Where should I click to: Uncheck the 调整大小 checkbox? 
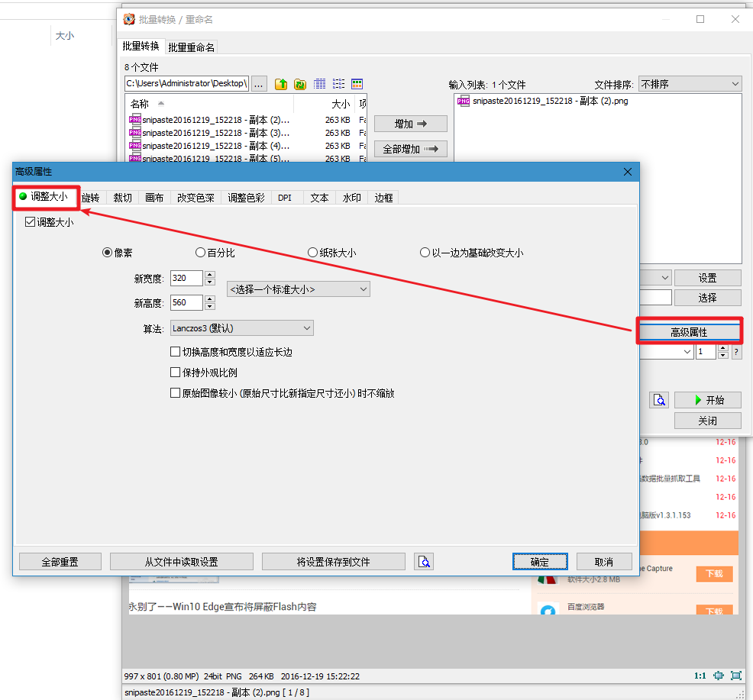[31, 222]
